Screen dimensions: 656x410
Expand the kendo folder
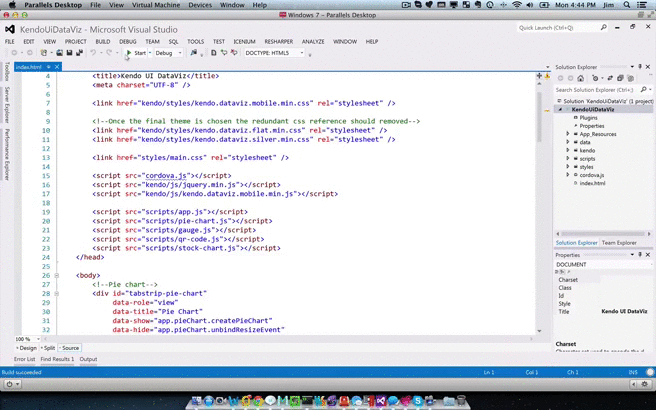568,150
